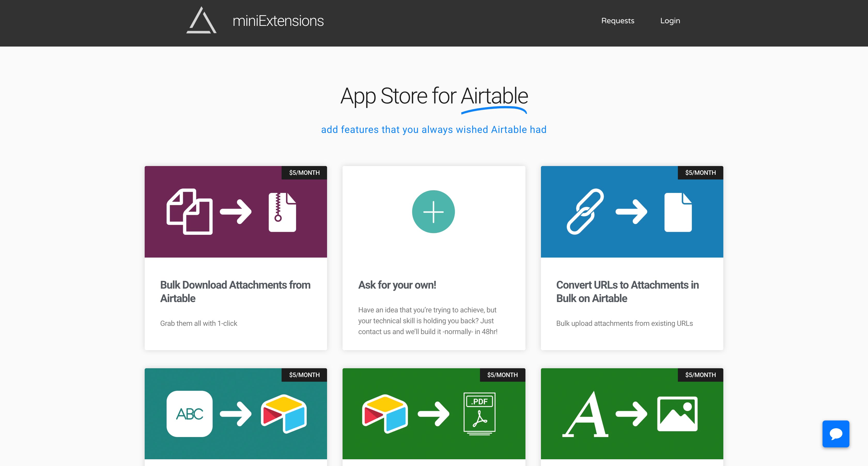Click the arrow icon on purple card
Screen dimensions: 868x466
(x=236, y=212)
